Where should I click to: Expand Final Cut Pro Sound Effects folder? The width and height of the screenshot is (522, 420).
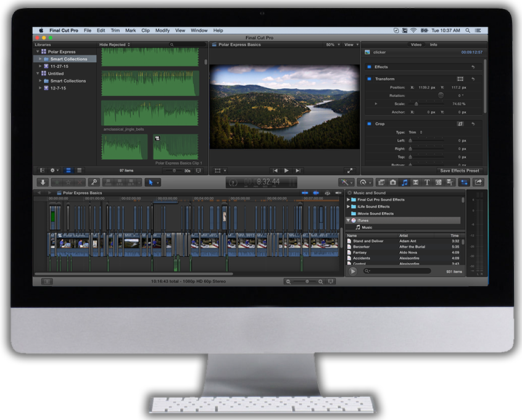pos(348,200)
